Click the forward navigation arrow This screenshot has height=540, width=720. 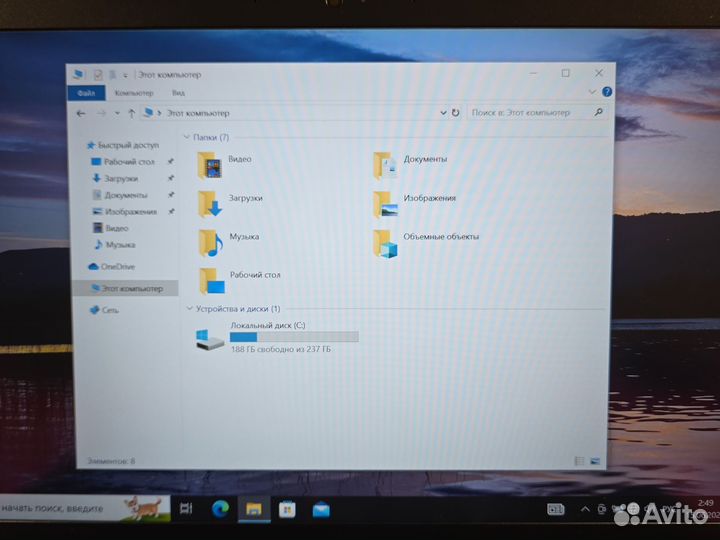click(x=101, y=113)
